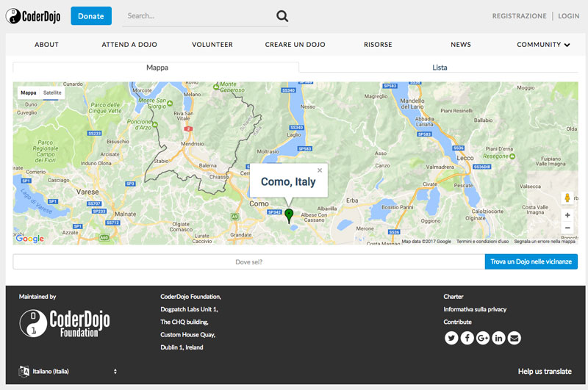Open the Charter footer link

click(453, 297)
